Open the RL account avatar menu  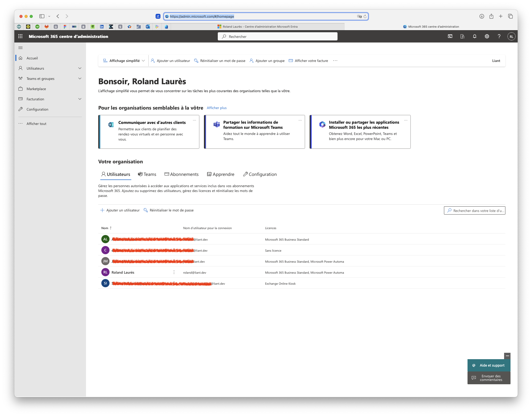[511, 36]
